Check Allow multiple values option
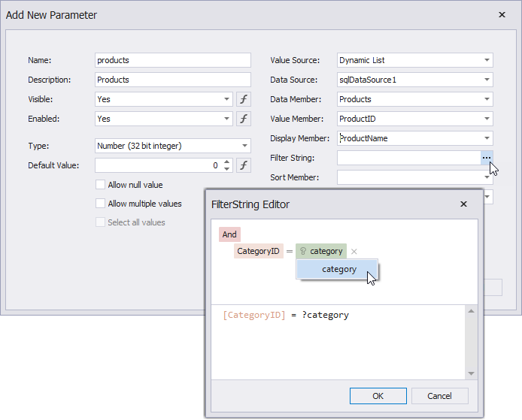The image size is (522, 420). click(100, 204)
